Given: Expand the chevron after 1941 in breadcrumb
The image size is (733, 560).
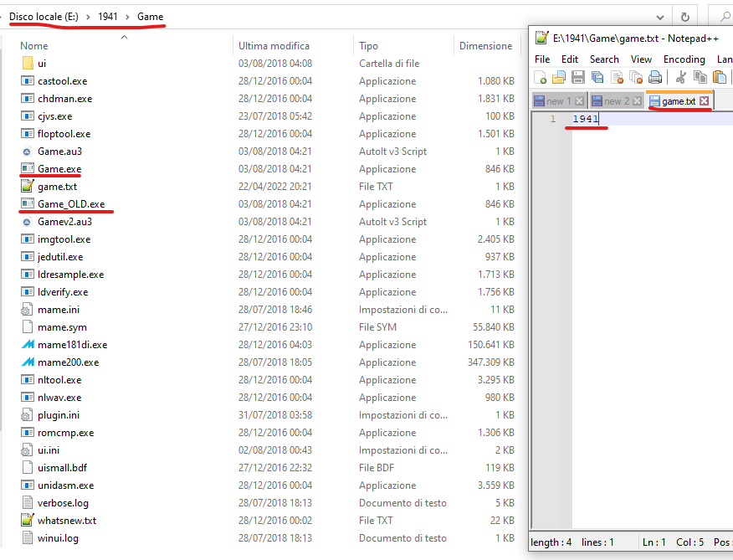Looking at the screenshot, I should (127, 17).
